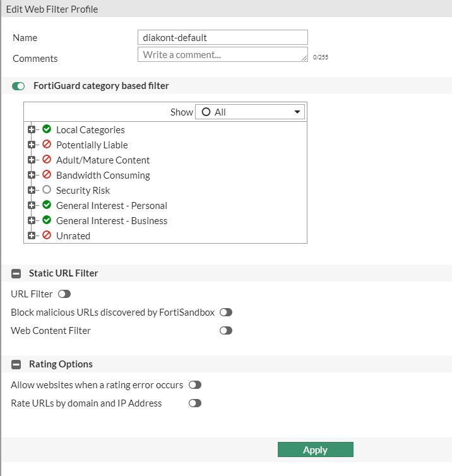The width and height of the screenshot is (452, 476).
Task: Turn on Block malicious URLs by FortiSandbox
Action: tap(225, 312)
